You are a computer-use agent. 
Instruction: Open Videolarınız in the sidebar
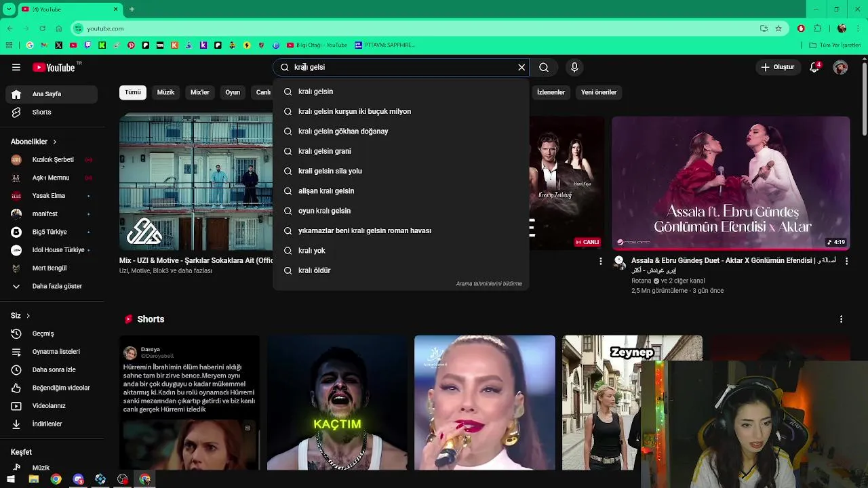pos(52,406)
